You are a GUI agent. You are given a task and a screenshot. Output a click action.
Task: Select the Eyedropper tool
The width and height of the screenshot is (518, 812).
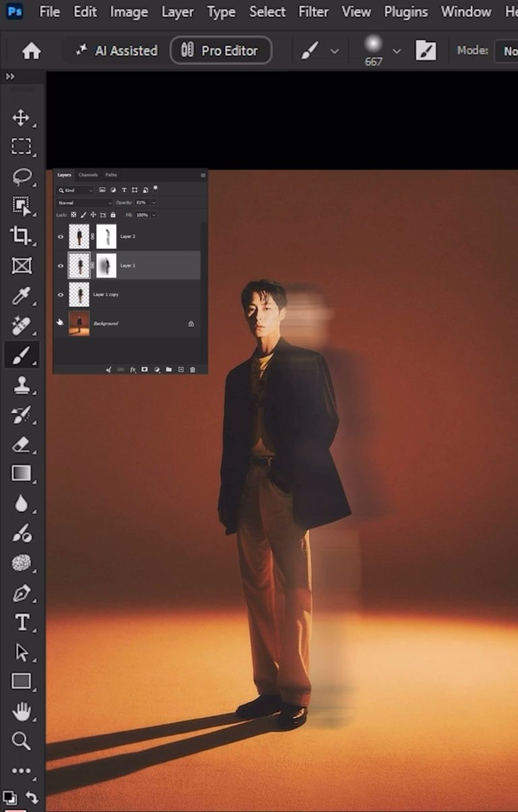pos(21,295)
